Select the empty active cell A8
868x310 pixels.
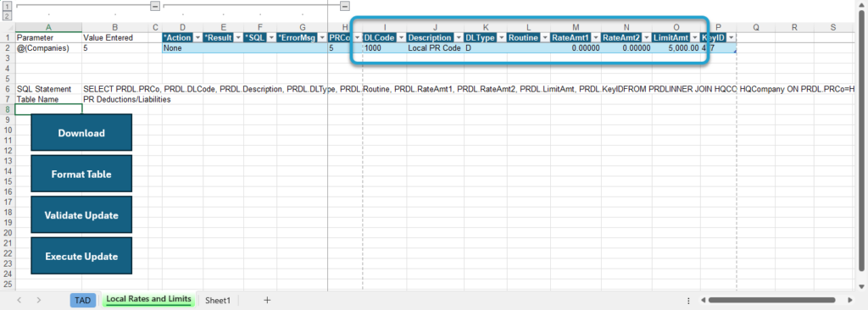pos(48,109)
